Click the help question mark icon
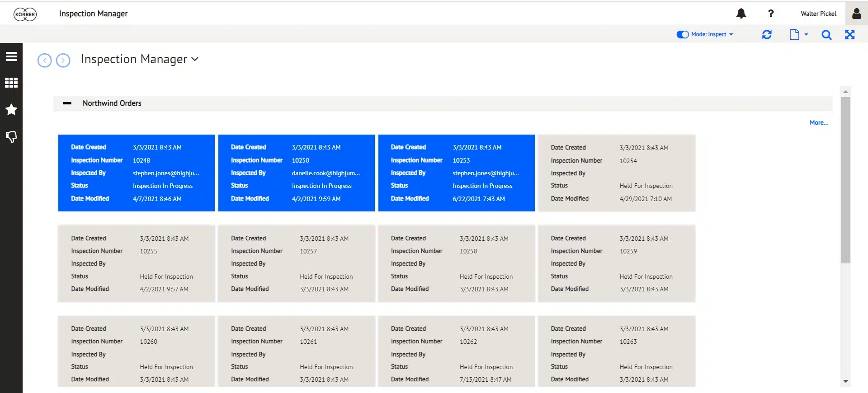868x393 pixels. [x=771, y=14]
